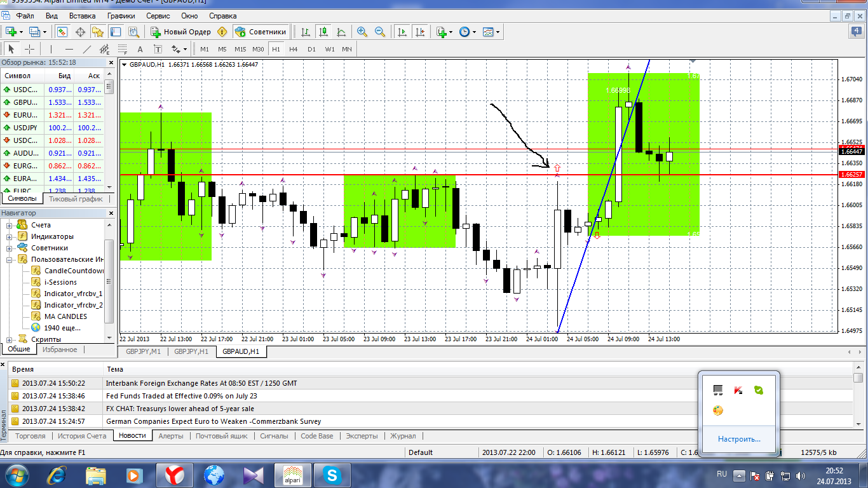
Task: Switch chart to bar chart icon
Action: click(x=306, y=32)
